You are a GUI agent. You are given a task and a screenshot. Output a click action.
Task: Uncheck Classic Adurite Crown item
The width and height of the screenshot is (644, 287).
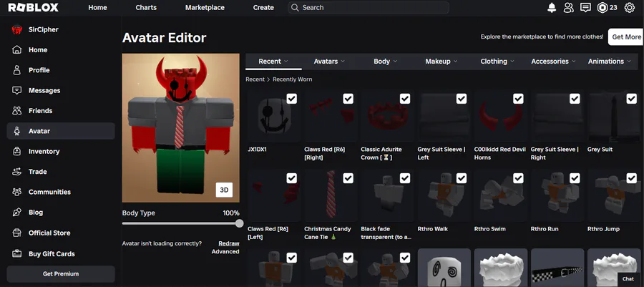pyautogui.click(x=404, y=99)
